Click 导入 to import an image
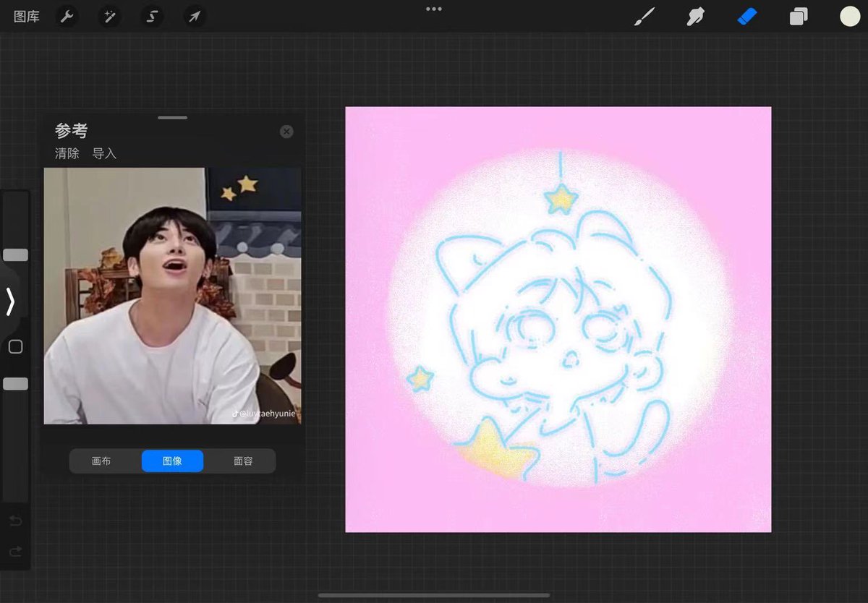 (104, 153)
